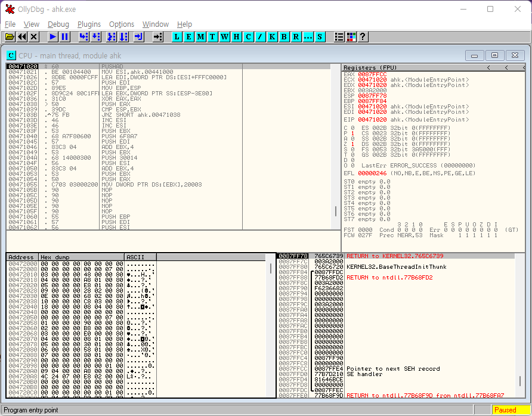Show Handles with the H icon
Screen dimensions: 532x416
tap(236, 36)
